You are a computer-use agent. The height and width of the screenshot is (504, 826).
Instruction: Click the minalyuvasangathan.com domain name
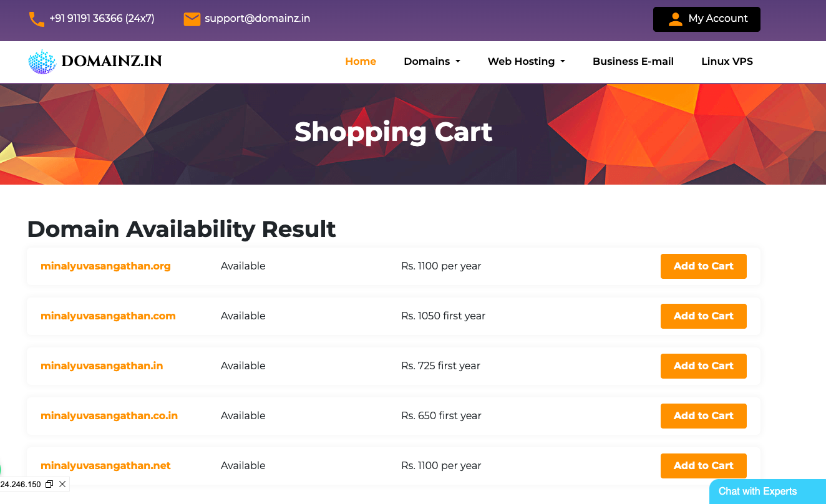(108, 316)
